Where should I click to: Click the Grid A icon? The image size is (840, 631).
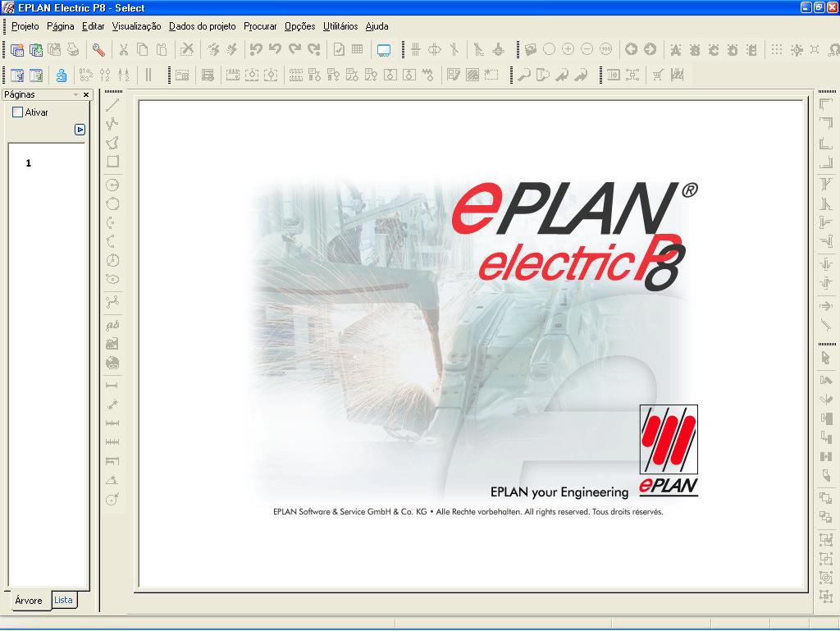tap(676, 50)
